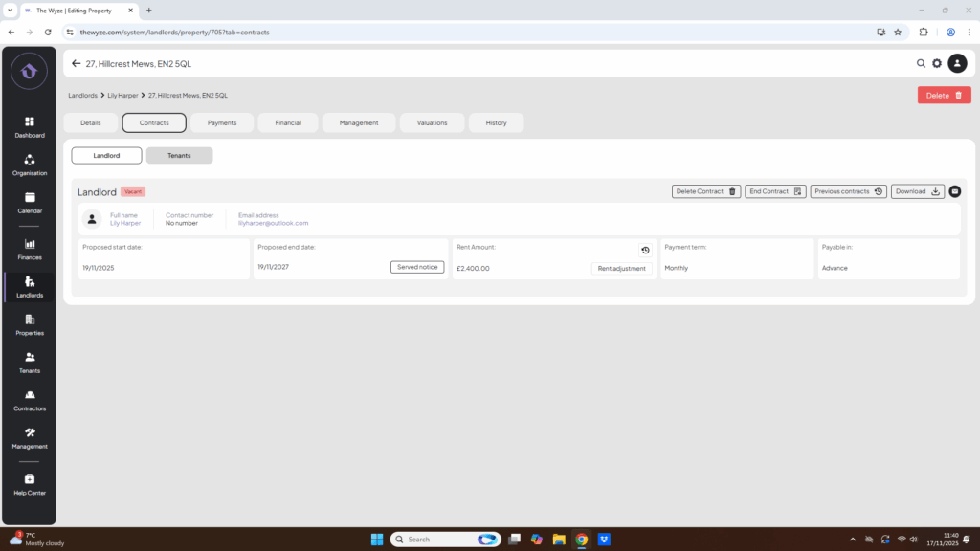This screenshot has width=980, height=551.
Task: Click the Rent adjustment button
Action: tap(621, 268)
